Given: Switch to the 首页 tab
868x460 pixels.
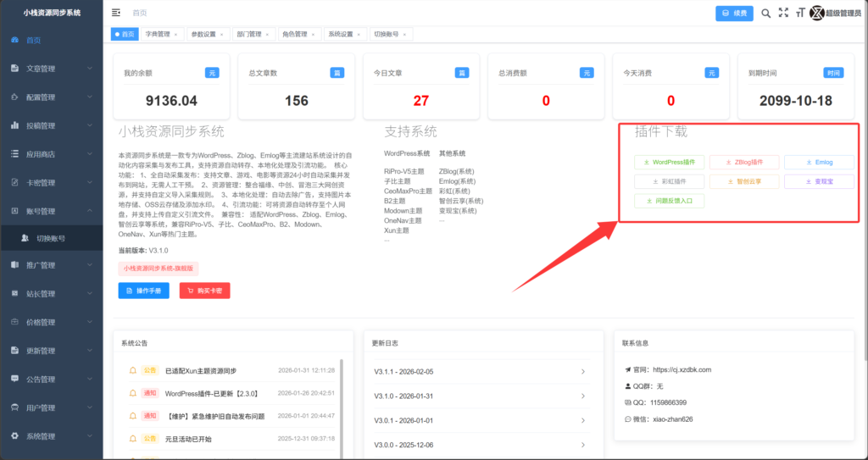Looking at the screenshot, I should [125, 35].
